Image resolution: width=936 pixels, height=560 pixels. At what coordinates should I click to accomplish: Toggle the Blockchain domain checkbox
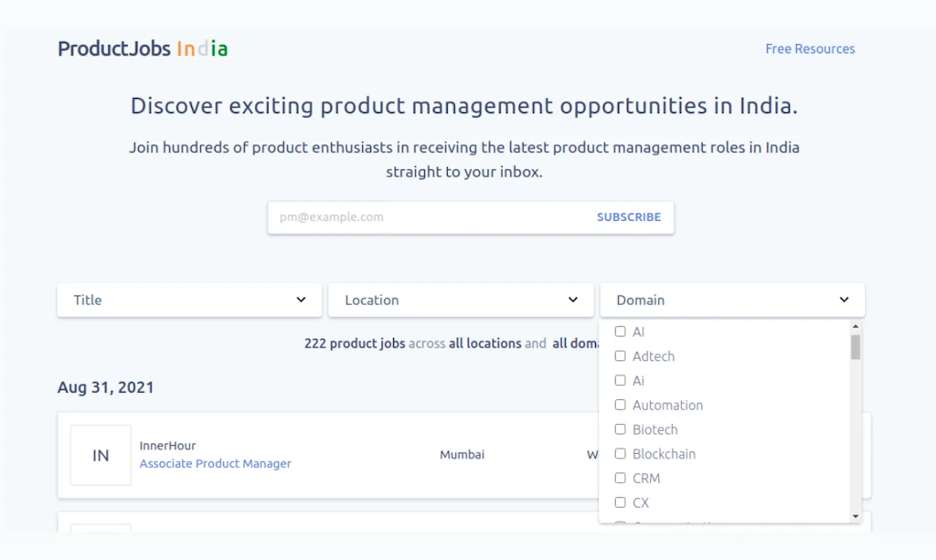(621, 454)
